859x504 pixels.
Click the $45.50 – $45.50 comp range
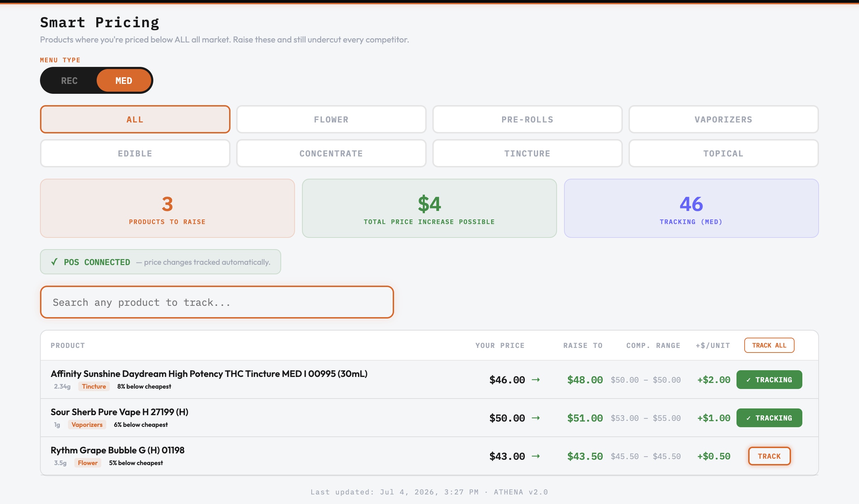(x=646, y=457)
